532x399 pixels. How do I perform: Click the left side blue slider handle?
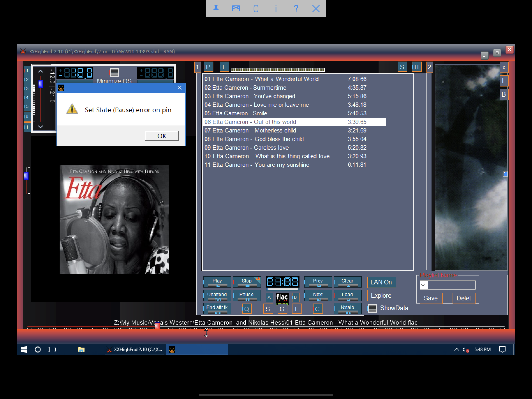click(x=26, y=176)
